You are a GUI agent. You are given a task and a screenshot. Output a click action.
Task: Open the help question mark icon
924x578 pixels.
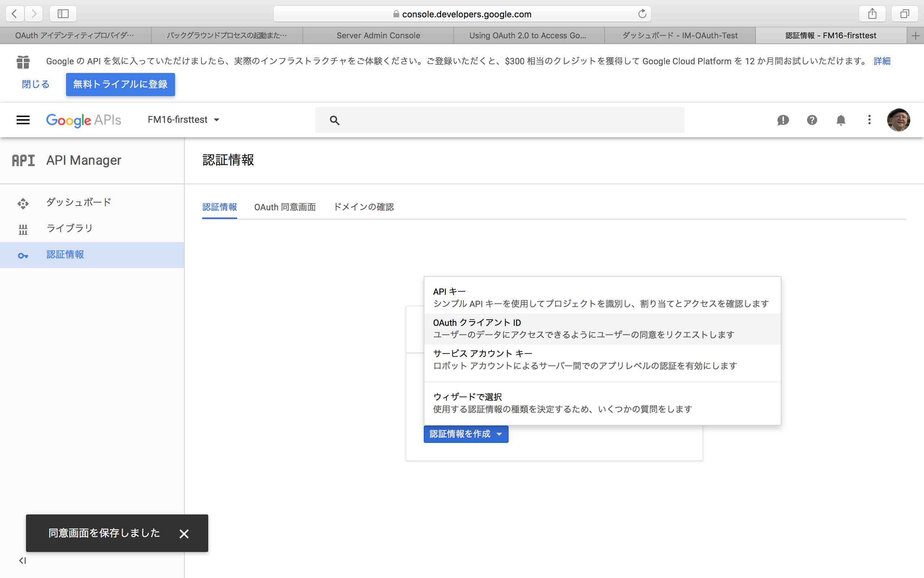tap(812, 120)
